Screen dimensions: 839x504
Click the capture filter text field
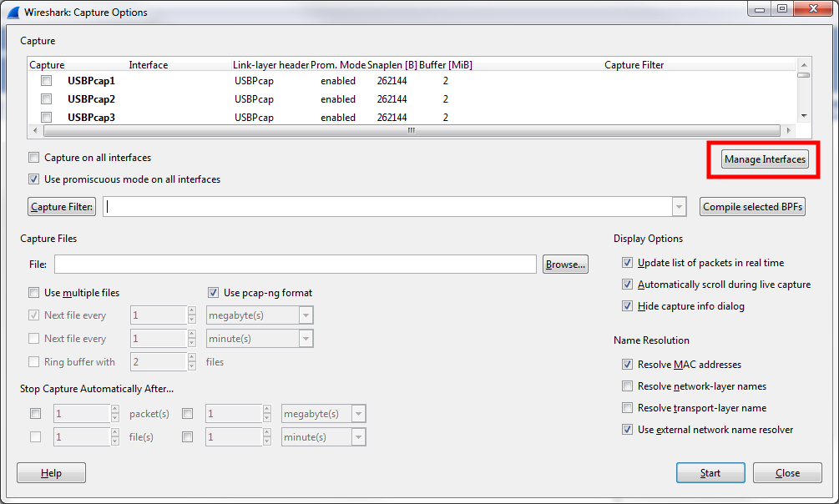pyautogui.click(x=388, y=206)
